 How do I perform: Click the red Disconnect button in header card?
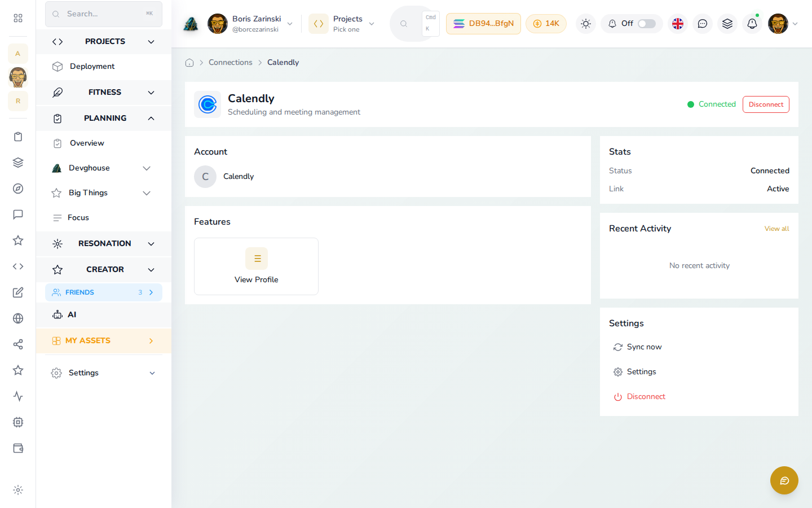click(x=766, y=104)
